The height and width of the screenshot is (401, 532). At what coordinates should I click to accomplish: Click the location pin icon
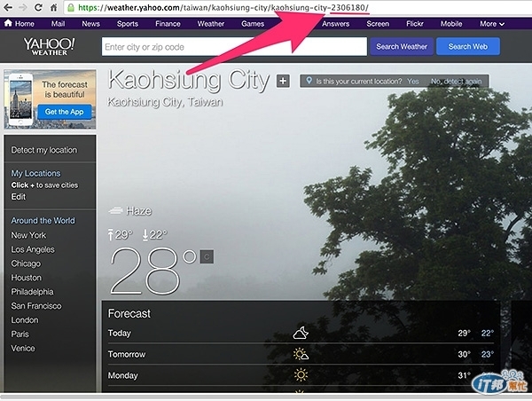pyautogui.click(x=309, y=81)
